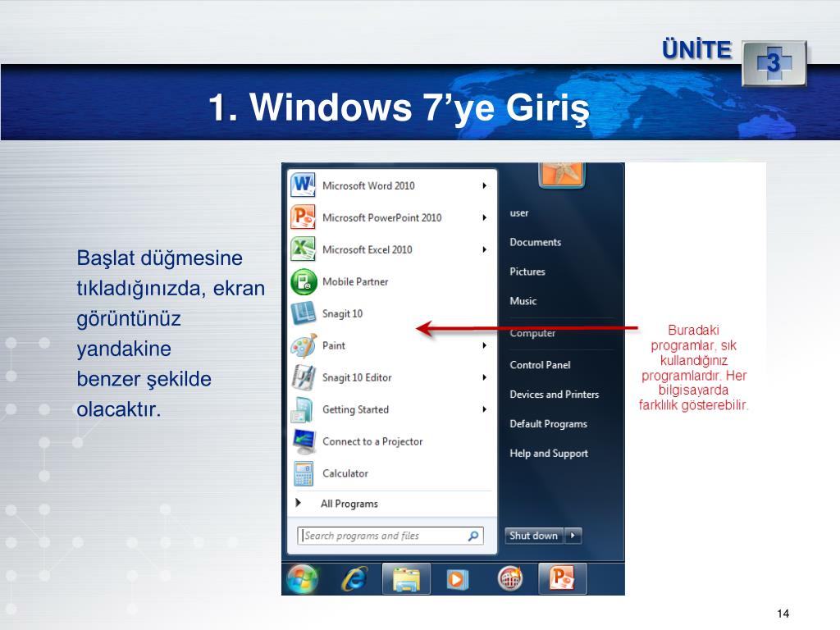840x630 pixels.
Task: Select Paint entry
Action: pyautogui.click(x=391, y=345)
